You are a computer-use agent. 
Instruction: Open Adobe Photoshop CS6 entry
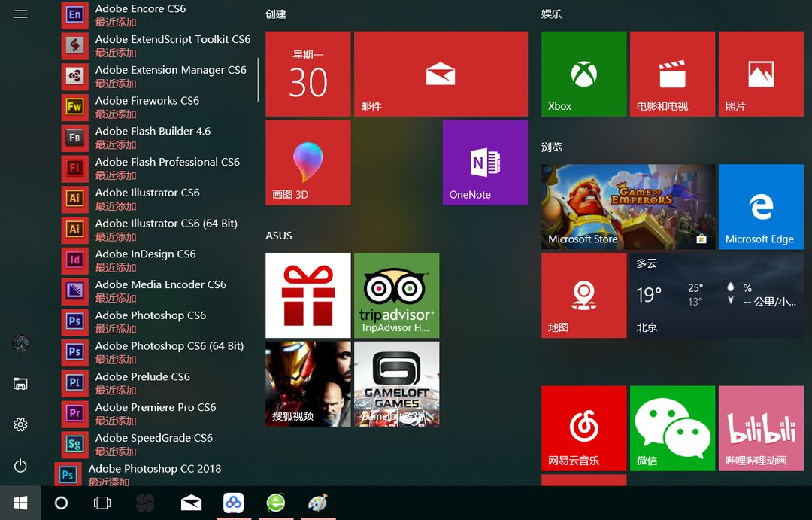156,321
